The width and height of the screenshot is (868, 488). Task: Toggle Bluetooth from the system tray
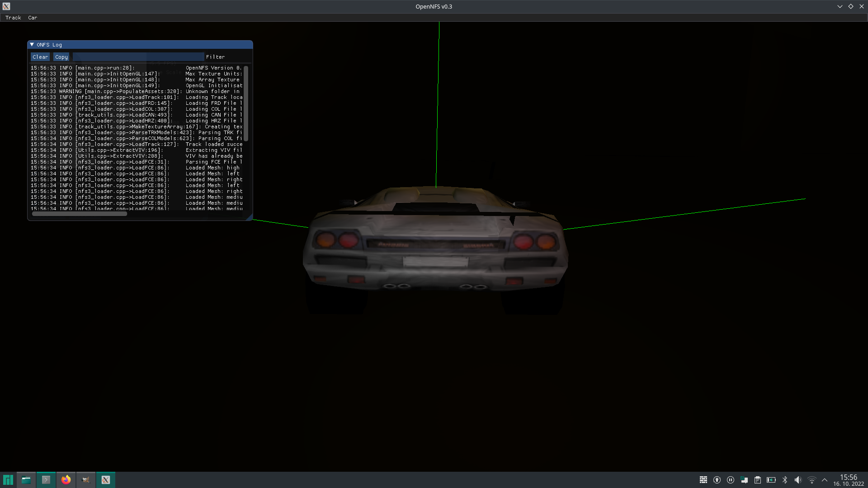[x=785, y=480]
